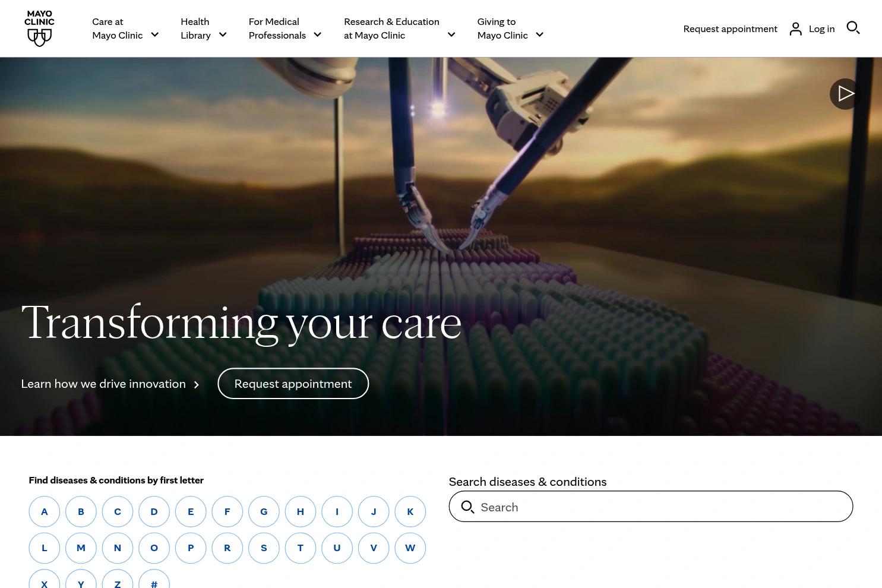
Task: Select the hashtag conditions filter
Action: [154, 583]
